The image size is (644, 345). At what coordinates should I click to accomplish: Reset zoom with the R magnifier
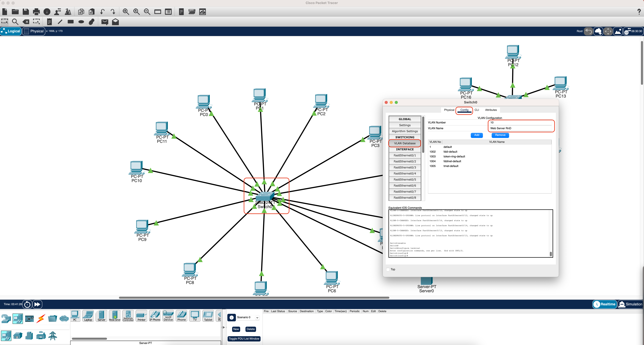[x=136, y=12]
